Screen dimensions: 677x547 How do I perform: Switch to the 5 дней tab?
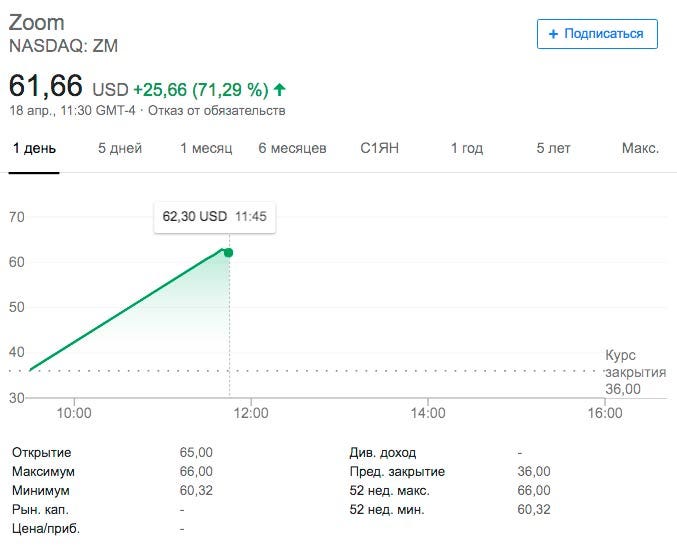(x=120, y=148)
